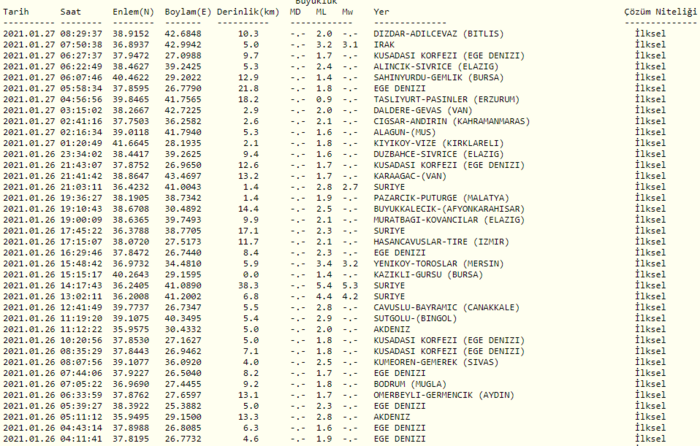Click latitude value 38.9152
Viewport: 700px width, 446px height.
[131, 34]
